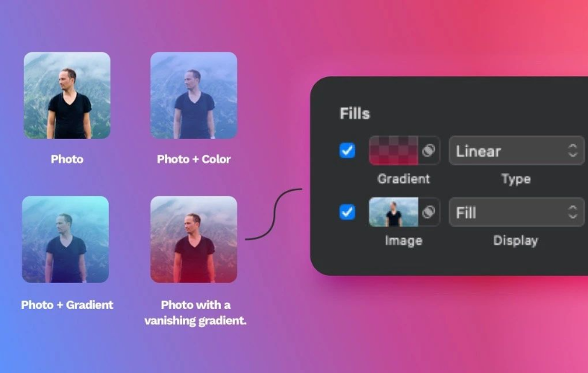Click the 'Image' label under the swatch
Viewport: 588px width, 373px height.
[404, 241]
